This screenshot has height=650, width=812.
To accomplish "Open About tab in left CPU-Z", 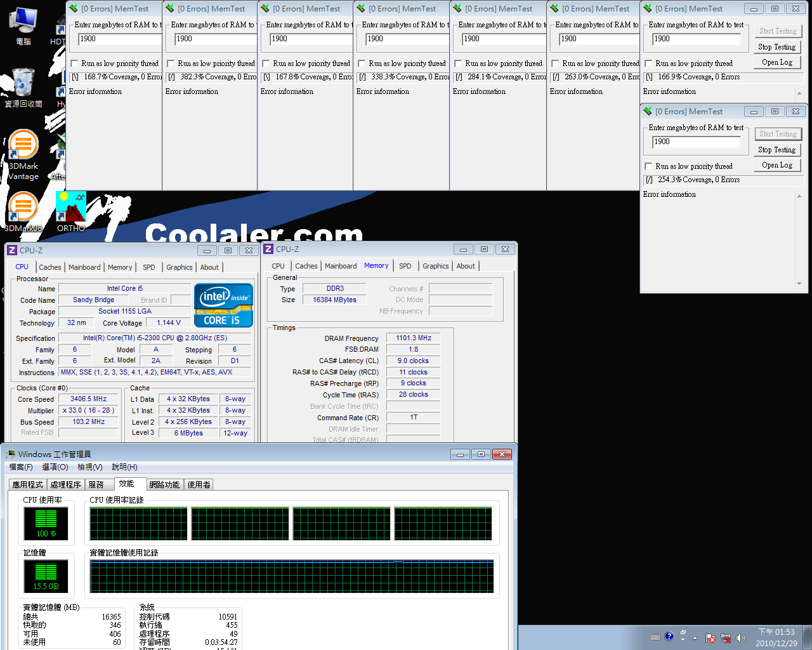I will click(x=209, y=267).
